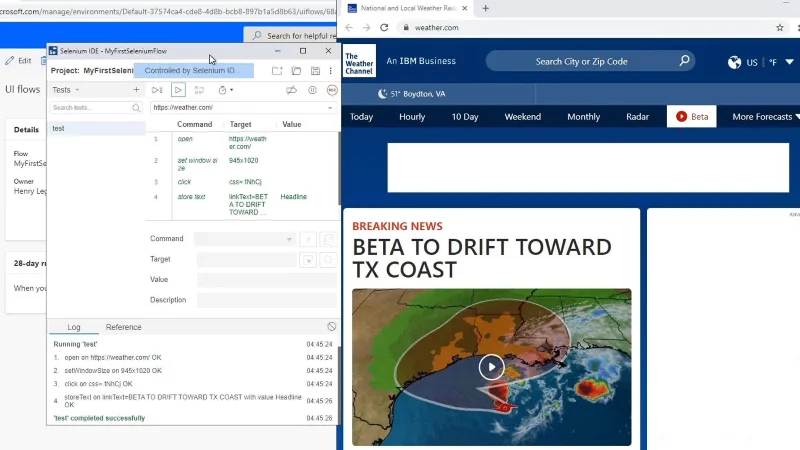This screenshot has height=450, width=800.
Task: Run current test play button
Action: pos(178,90)
